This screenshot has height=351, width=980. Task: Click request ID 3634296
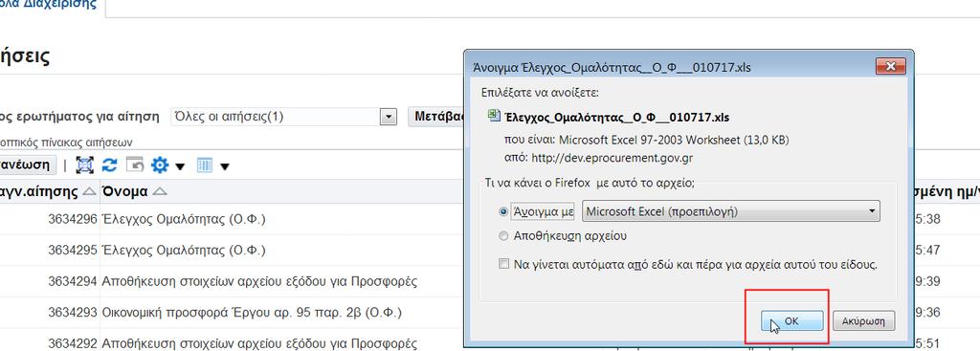click(73, 220)
